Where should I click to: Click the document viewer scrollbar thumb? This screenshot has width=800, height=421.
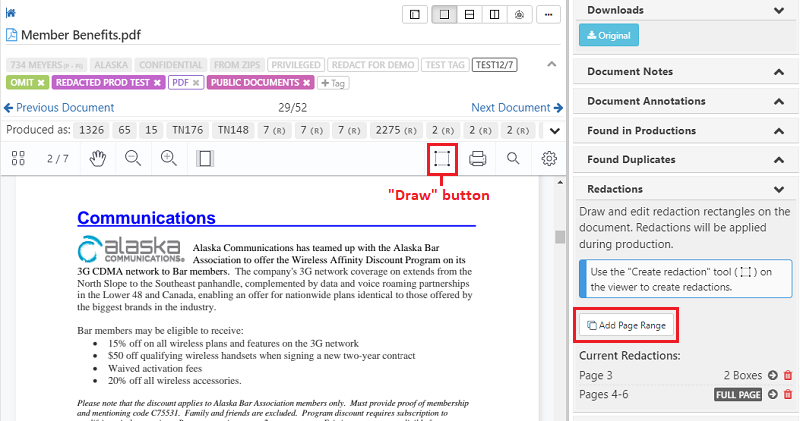point(560,237)
